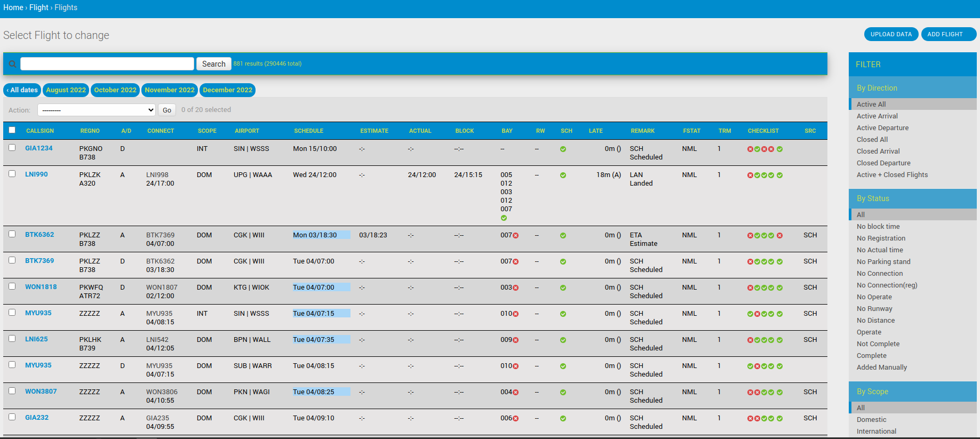Click green bay check icon under LNI990 bays
This screenshot has height=439, width=980.
tap(504, 218)
